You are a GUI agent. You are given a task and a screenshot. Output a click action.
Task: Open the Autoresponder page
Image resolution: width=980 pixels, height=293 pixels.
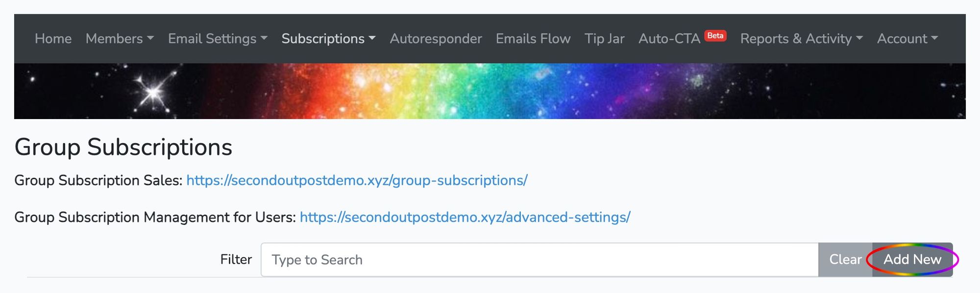click(436, 39)
